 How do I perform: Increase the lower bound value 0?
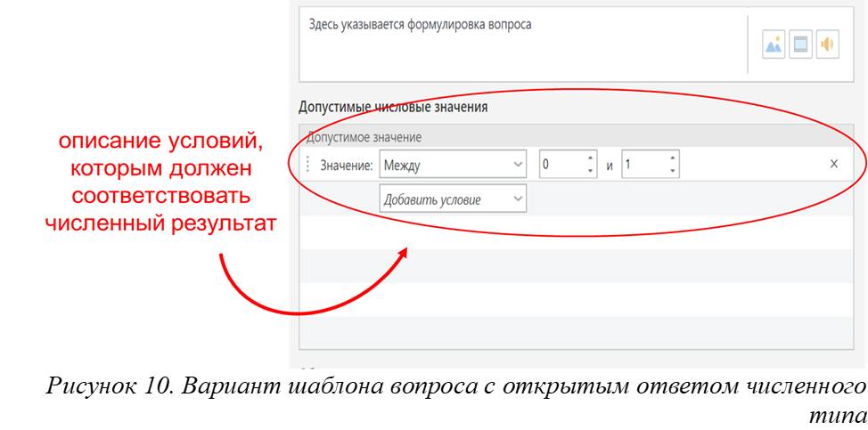589,158
